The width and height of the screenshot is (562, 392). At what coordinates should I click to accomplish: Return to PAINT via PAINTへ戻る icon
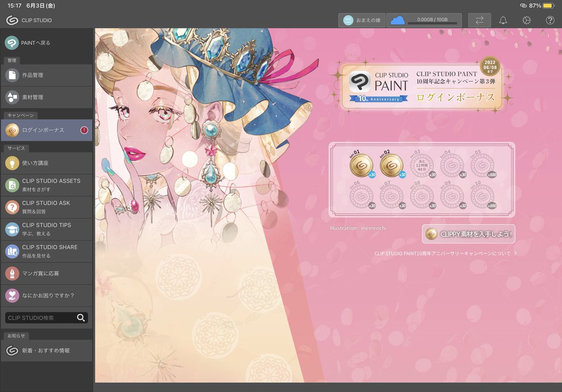click(x=12, y=43)
